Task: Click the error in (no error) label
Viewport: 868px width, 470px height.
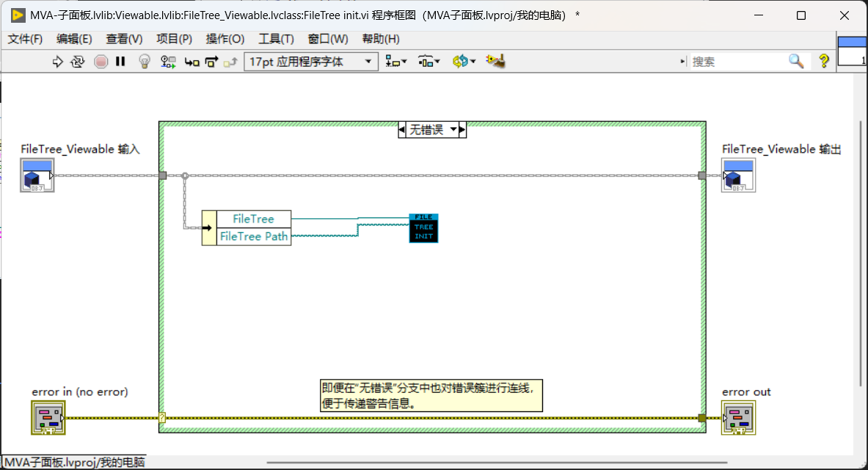Action: tap(80, 392)
